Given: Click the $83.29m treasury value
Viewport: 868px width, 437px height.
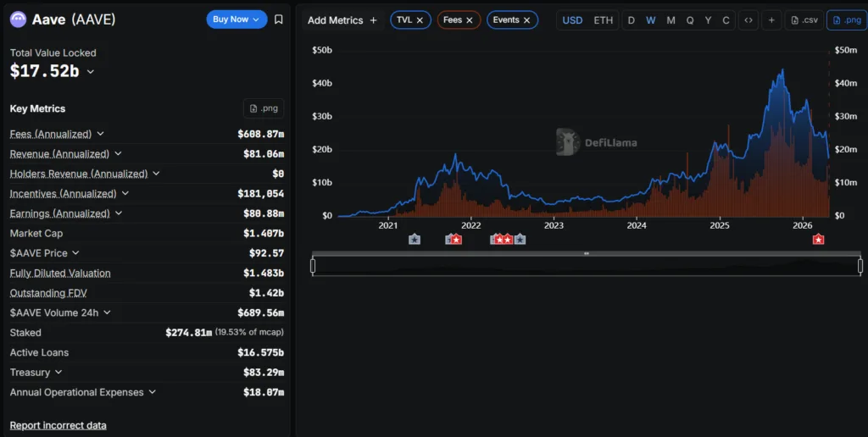Looking at the screenshot, I should (264, 373).
